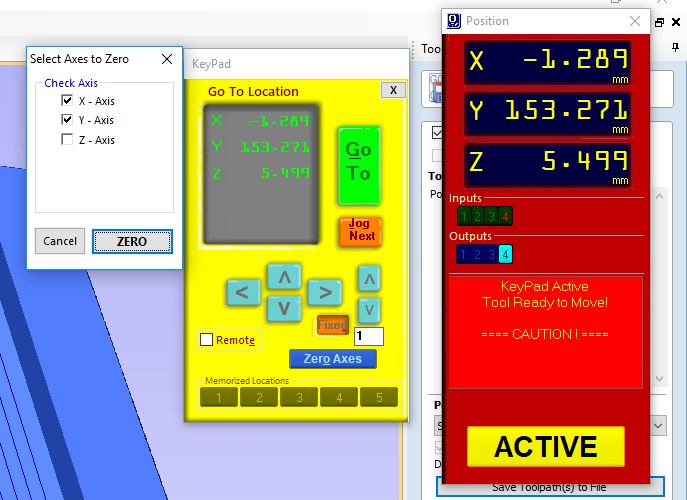Close the Select Axes to Zero dialog
687x500 pixels.
(x=167, y=59)
